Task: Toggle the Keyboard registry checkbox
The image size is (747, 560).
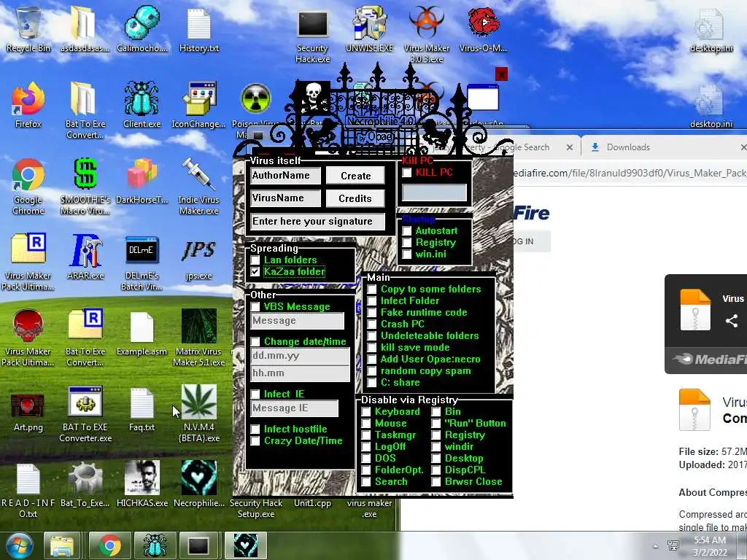Action: pyautogui.click(x=366, y=411)
